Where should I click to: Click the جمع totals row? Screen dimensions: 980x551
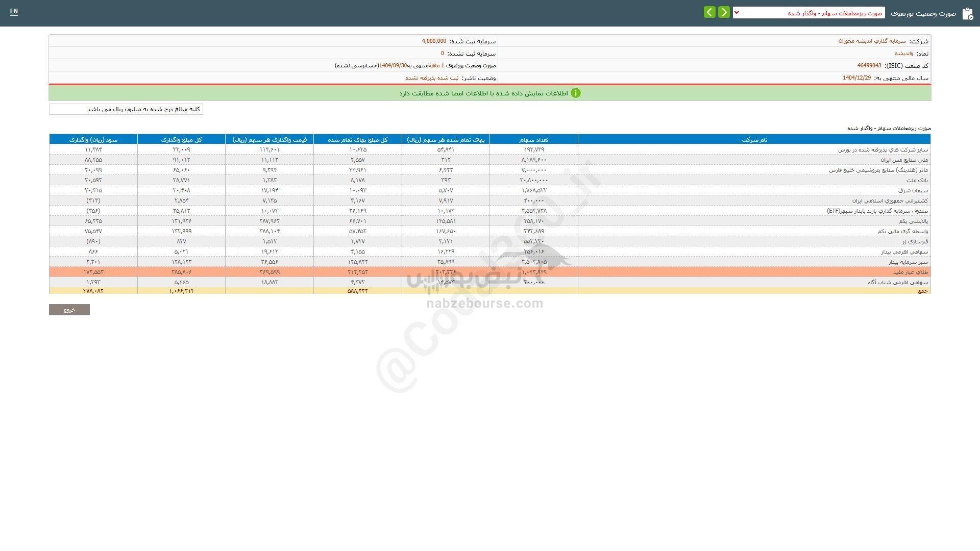(x=923, y=291)
